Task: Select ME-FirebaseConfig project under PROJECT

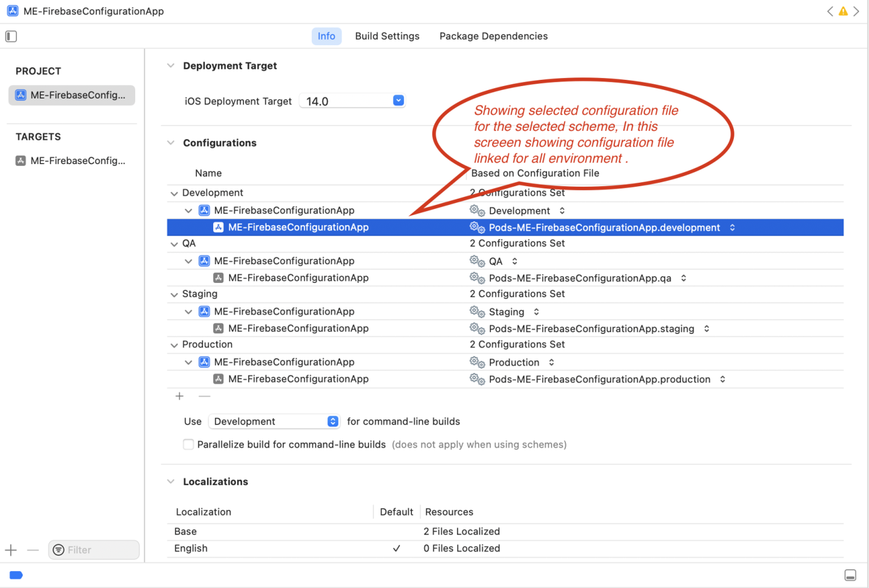Action: click(x=71, y=95)
